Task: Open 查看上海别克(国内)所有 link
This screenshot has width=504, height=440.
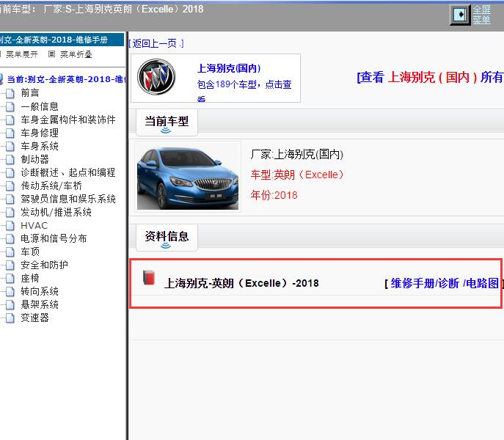Action: point(430,77)
